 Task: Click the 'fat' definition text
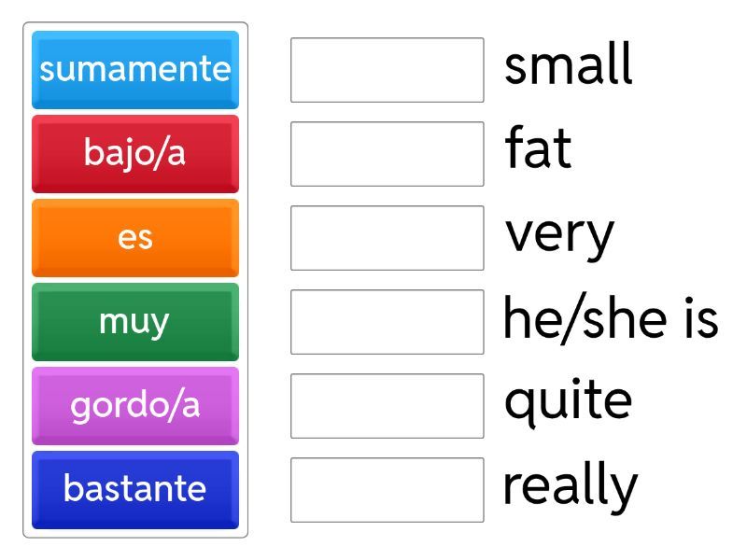click(x=538, y=149)
